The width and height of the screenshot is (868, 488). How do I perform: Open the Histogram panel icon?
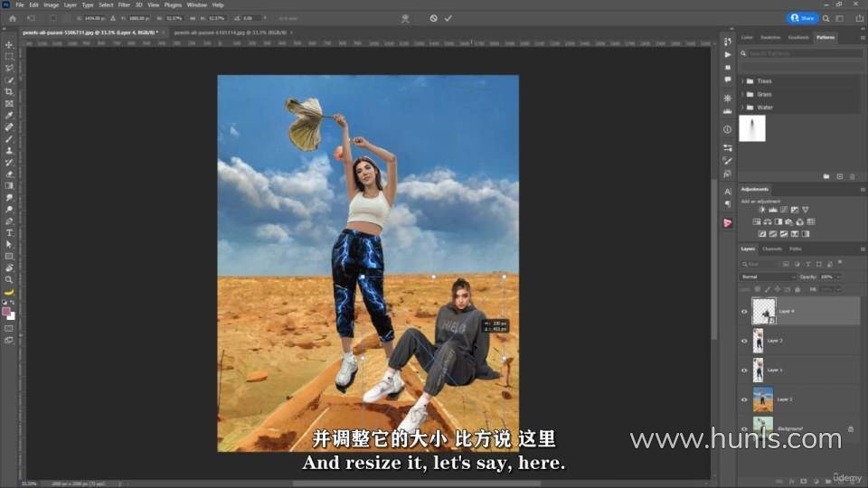(x=727, y=111)
